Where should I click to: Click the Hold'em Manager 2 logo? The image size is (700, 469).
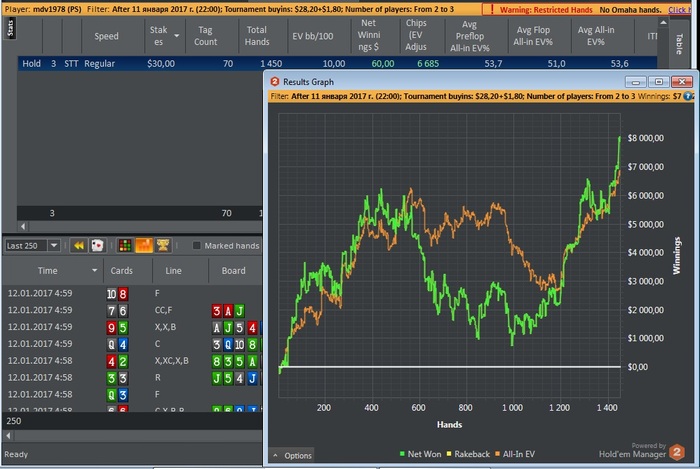677,452
